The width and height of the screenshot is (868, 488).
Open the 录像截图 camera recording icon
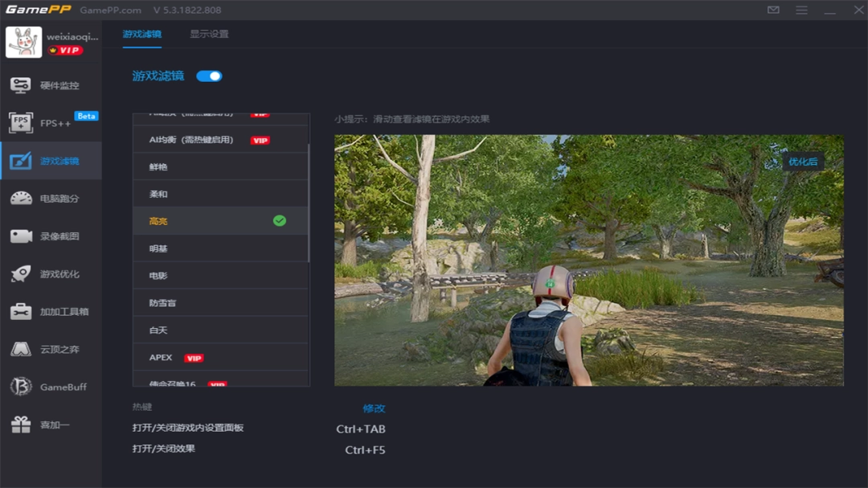21,236
